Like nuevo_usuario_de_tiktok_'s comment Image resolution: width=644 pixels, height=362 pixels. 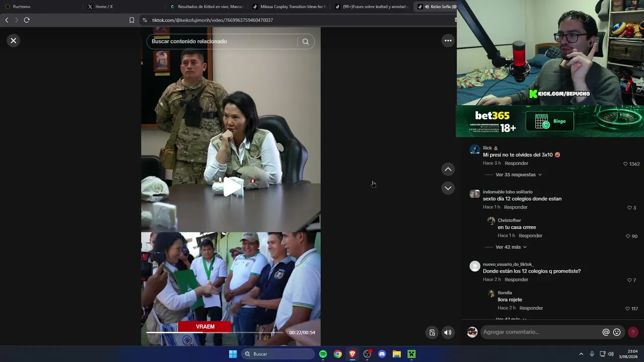(x=629, y=280)
